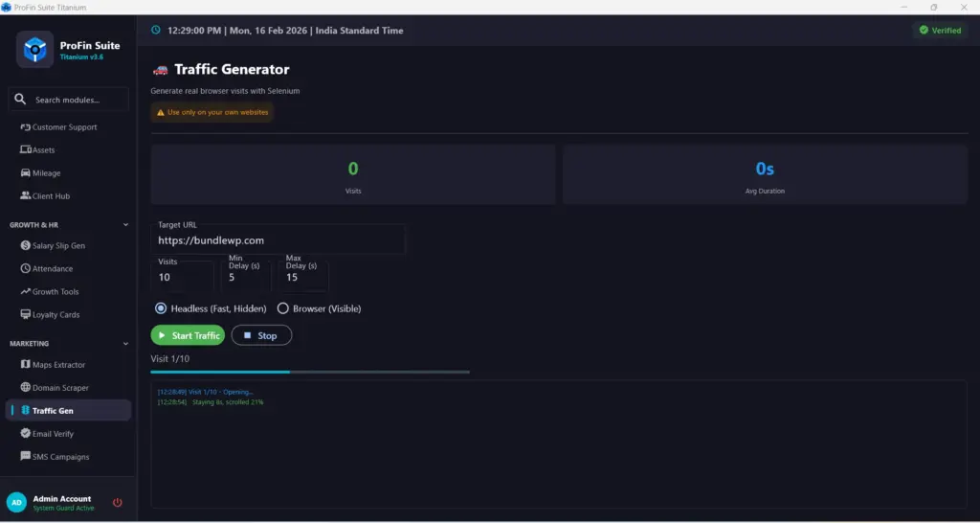The width and height of the screenshot is (980, 523).
Task: Click 'System Guard Active' status text
Action: 63,508
